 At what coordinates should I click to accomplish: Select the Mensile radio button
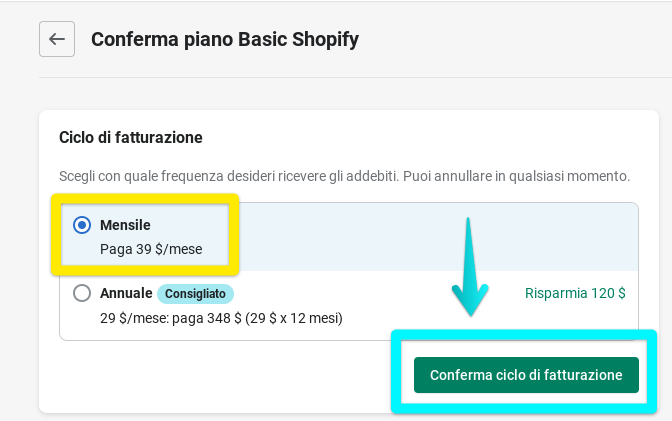tap(82, 225)
